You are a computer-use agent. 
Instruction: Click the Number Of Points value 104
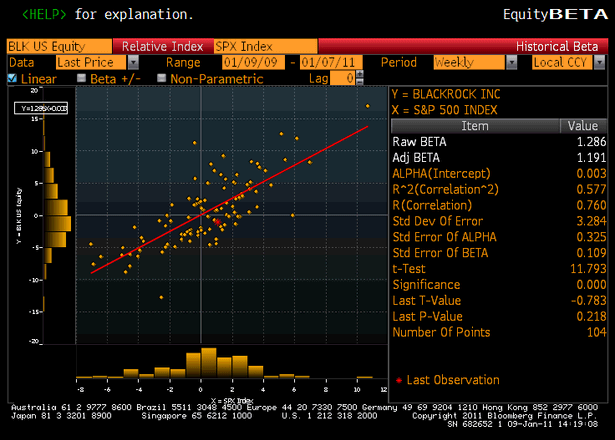click(597, 332)
